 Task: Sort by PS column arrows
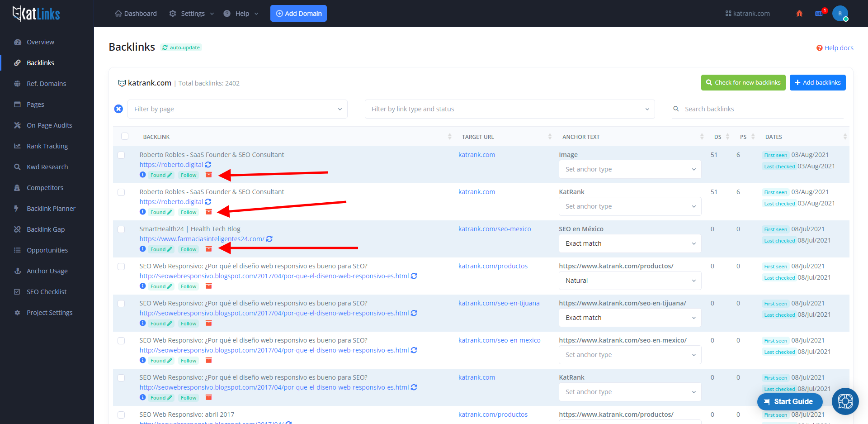tap(753, 137)
